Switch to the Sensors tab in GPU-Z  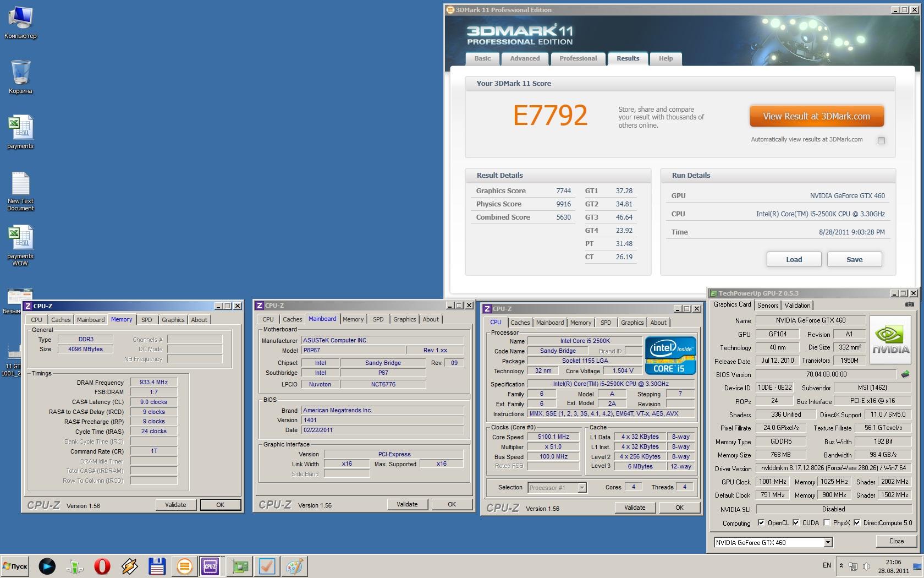click(x=768, y=306)
